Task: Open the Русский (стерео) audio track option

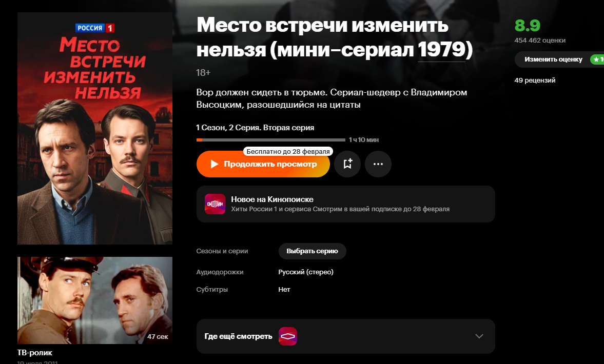Action: (x=306, y=272)
